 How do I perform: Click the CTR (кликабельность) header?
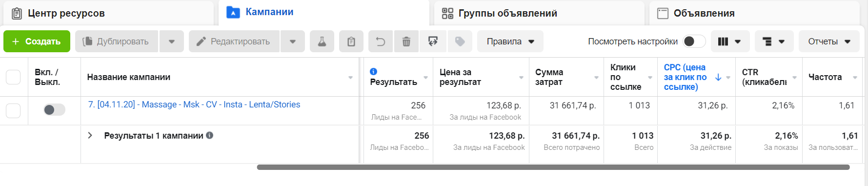tap(764, 77)
